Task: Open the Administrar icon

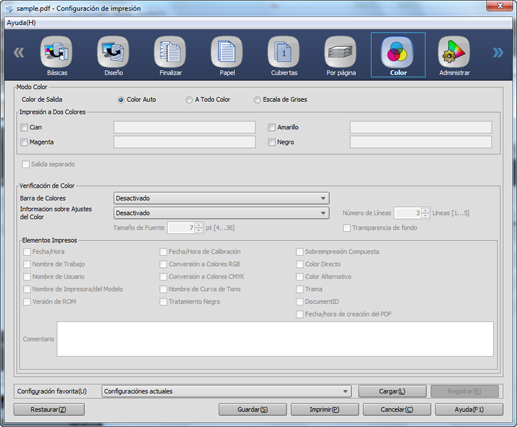Action: 454,52
